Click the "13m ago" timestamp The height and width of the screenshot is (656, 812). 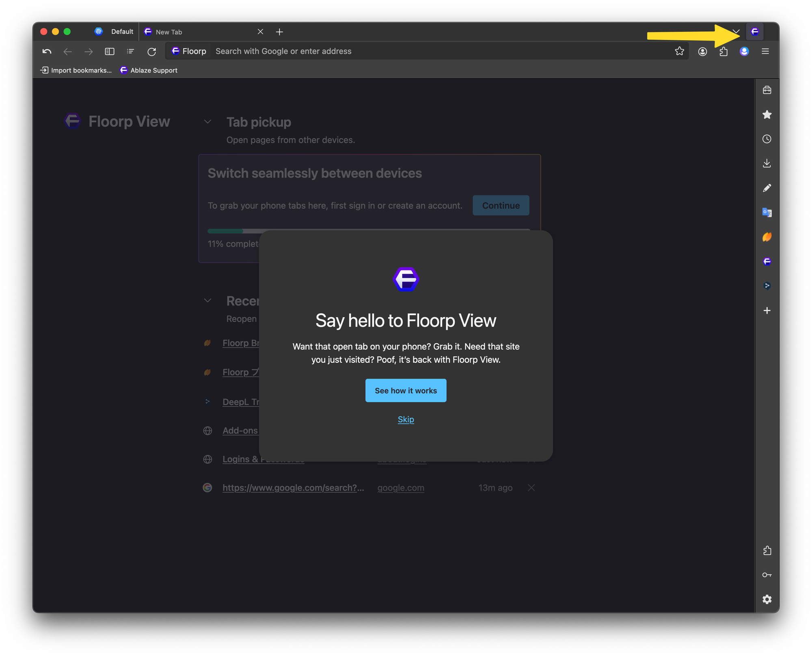[x=495, y=488]
